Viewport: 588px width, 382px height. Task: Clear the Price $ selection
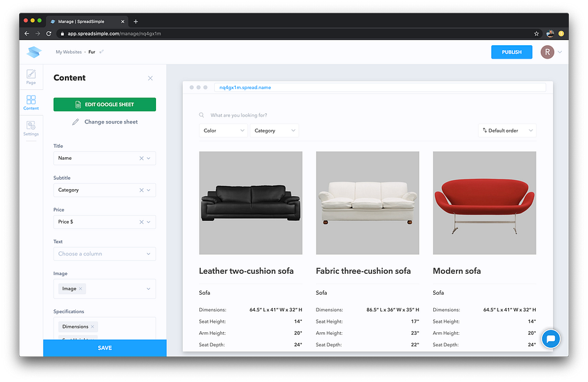pyautogui.click(x=141, y=222)
